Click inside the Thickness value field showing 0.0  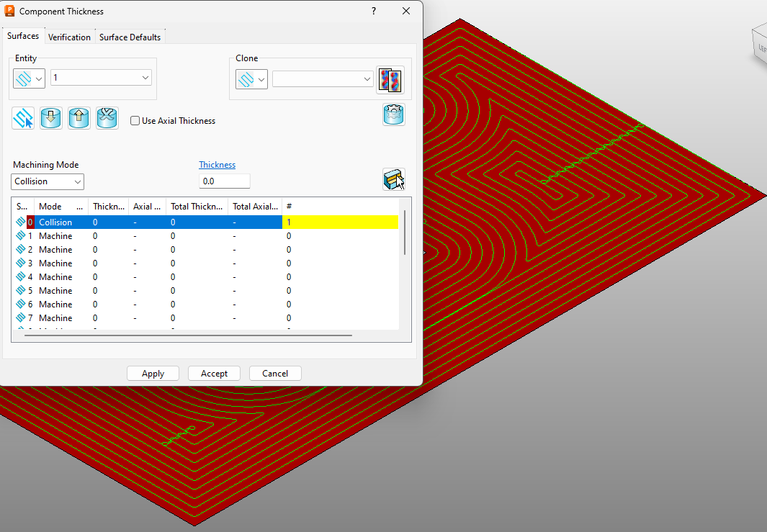(x=224, y=181)
